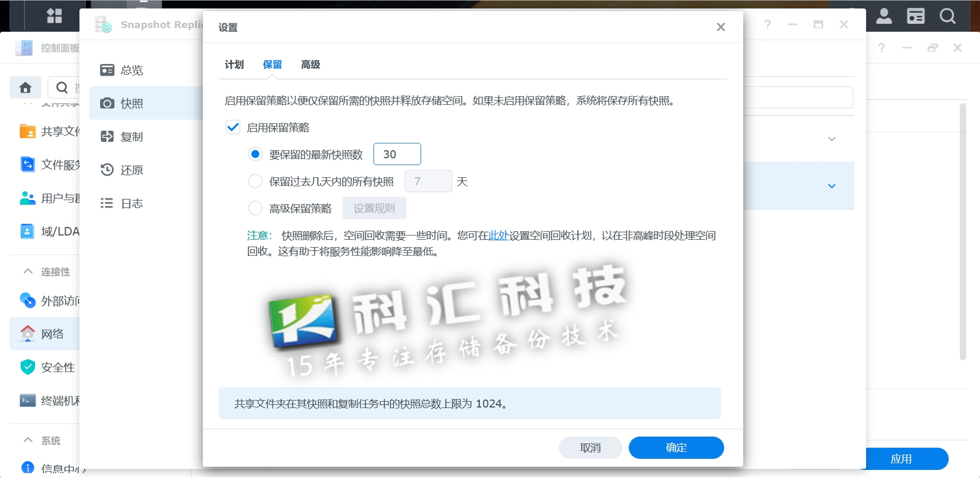
Task: Switch to the 保留 tab
Action: pyautogui.click(x=272, y=65)
